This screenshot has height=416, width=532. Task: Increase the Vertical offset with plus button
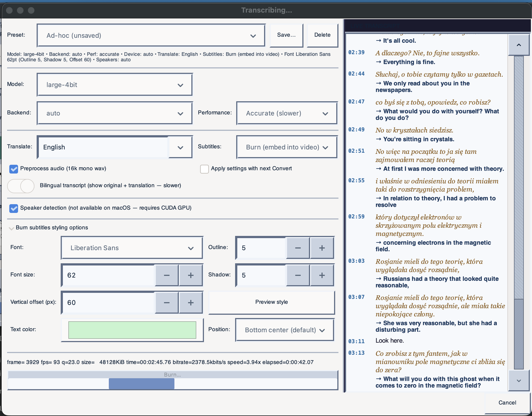click(191, 303)
